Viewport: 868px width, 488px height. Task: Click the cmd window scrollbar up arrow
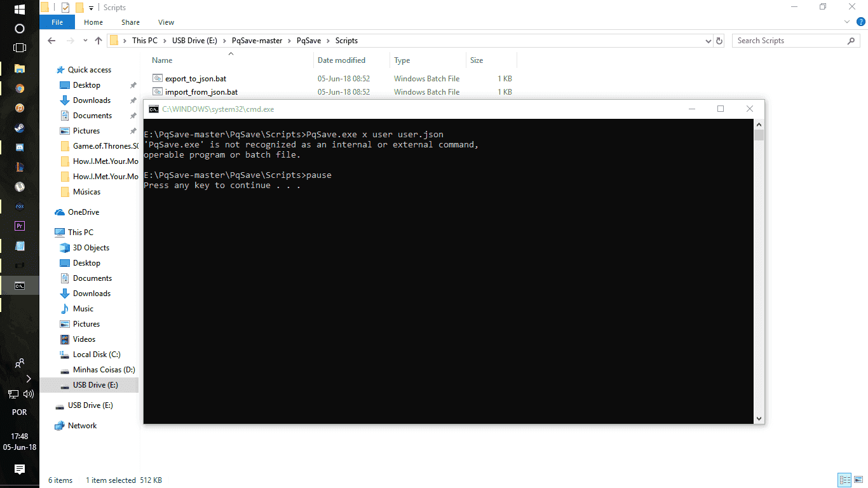(759, 124)
